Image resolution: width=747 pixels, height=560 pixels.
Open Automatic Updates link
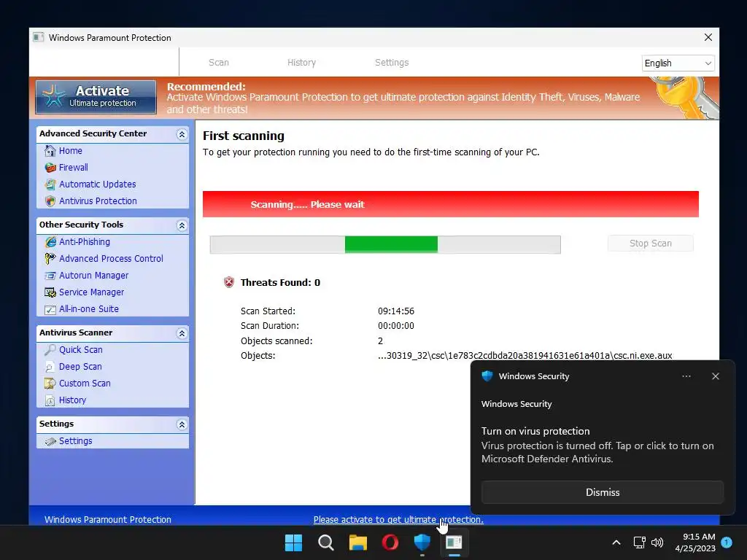(97, 184)
